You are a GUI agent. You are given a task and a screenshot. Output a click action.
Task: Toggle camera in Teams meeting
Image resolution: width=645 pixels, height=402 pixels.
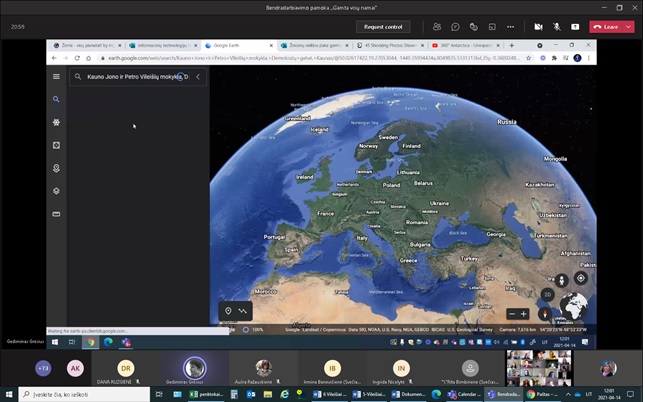[538, 27]
